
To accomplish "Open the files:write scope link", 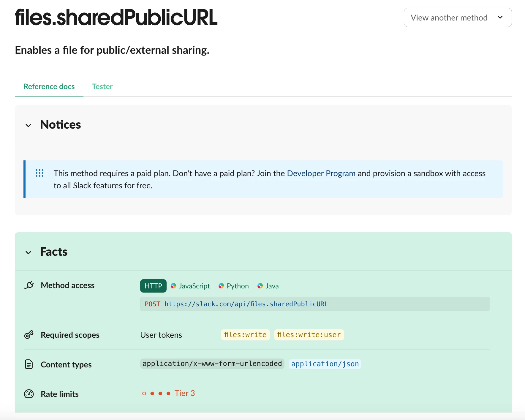I will tap(245, 335).
